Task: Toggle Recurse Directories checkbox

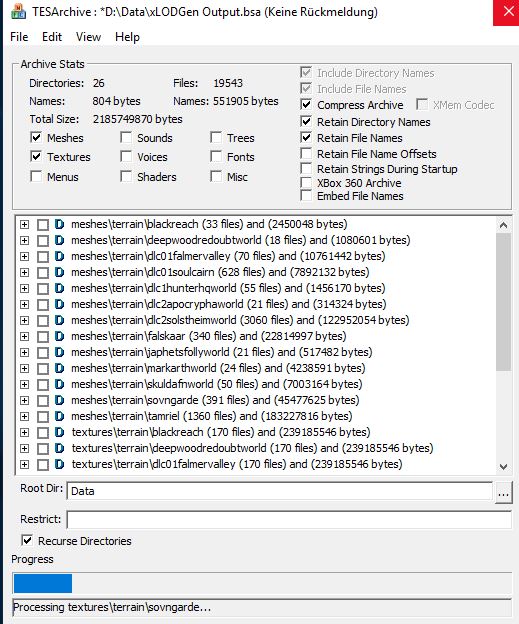Action: click(x=27, y=540)
